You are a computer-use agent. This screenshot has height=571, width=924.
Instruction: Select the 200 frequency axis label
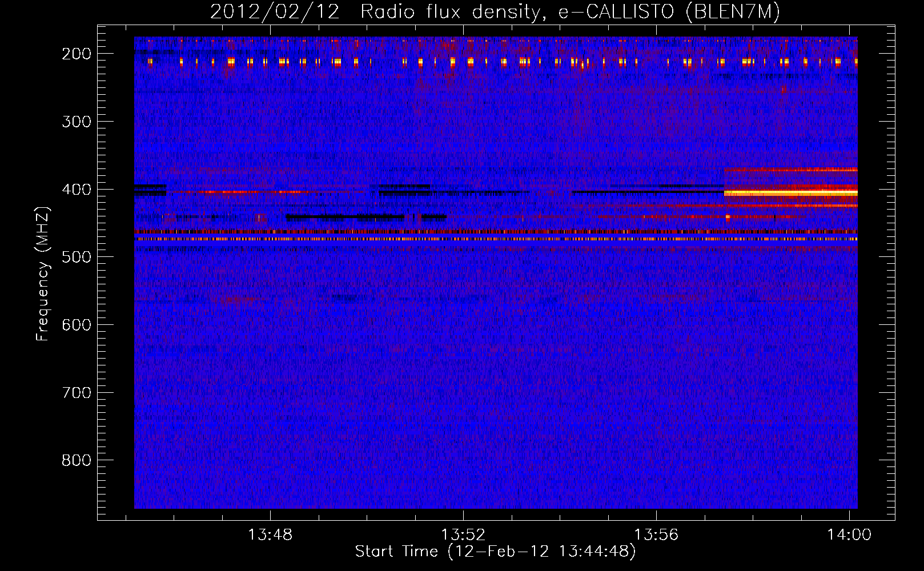[76, 54]
